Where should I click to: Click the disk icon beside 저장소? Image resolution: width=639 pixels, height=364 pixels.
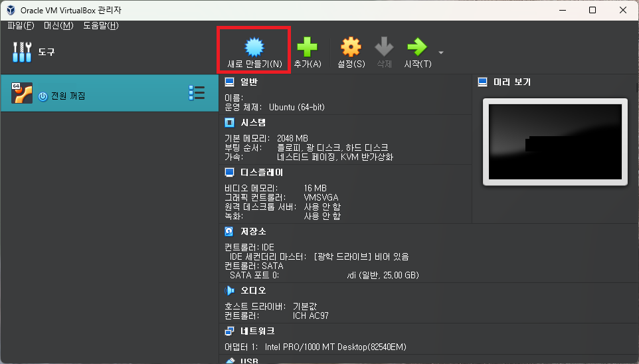229,232
